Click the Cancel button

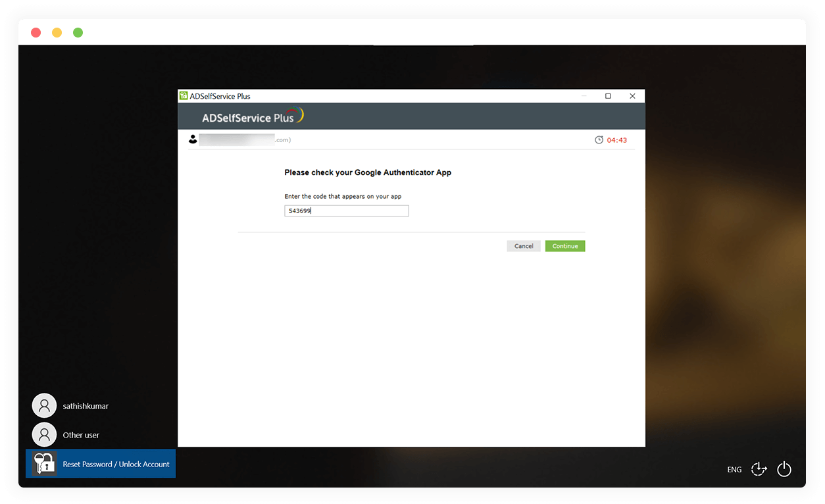(524, 246)
